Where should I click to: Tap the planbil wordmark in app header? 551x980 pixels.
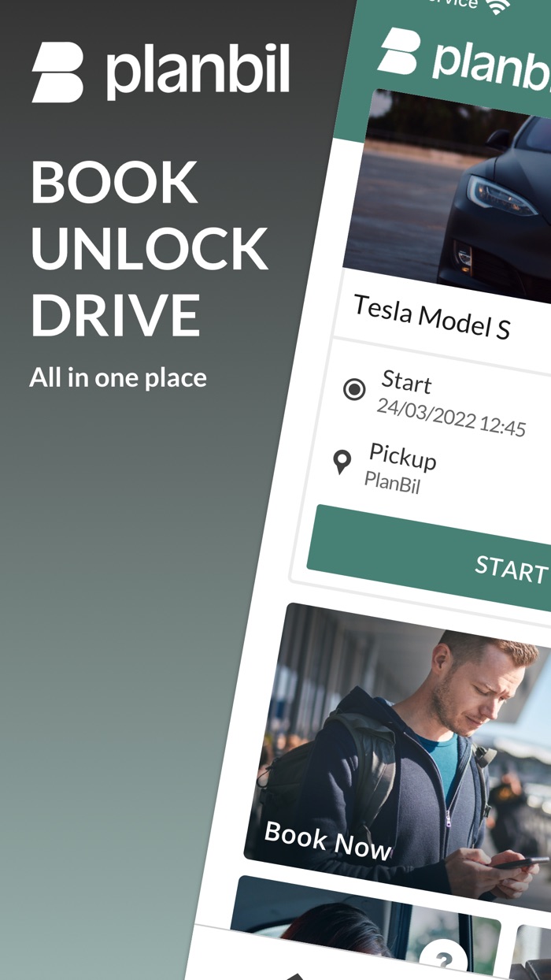[x=491, y=66]
